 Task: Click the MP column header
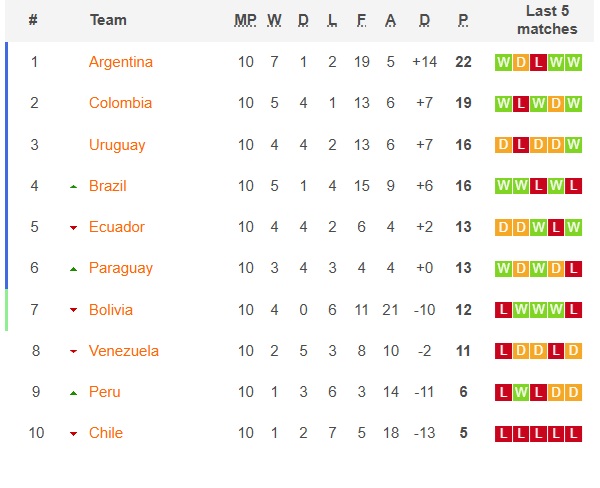(245, 20)
